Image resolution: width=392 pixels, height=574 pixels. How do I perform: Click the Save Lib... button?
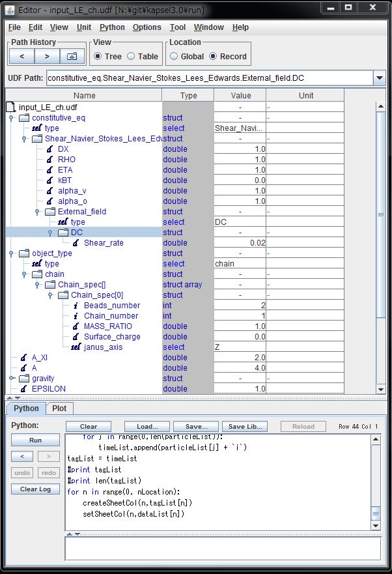point(245,427)
